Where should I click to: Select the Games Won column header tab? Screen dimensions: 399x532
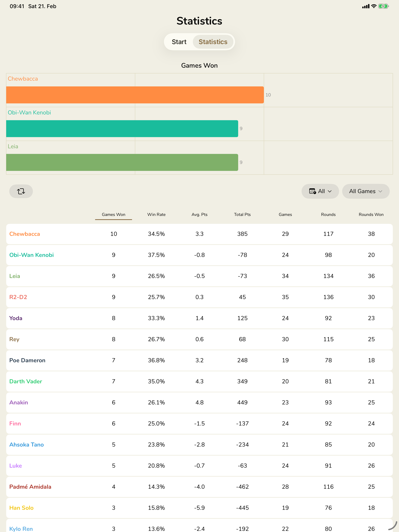(x=113, y=214)
